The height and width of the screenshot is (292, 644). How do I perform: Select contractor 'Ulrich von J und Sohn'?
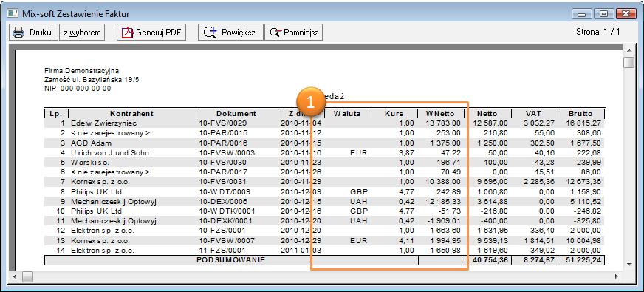[x=110, y=152]
